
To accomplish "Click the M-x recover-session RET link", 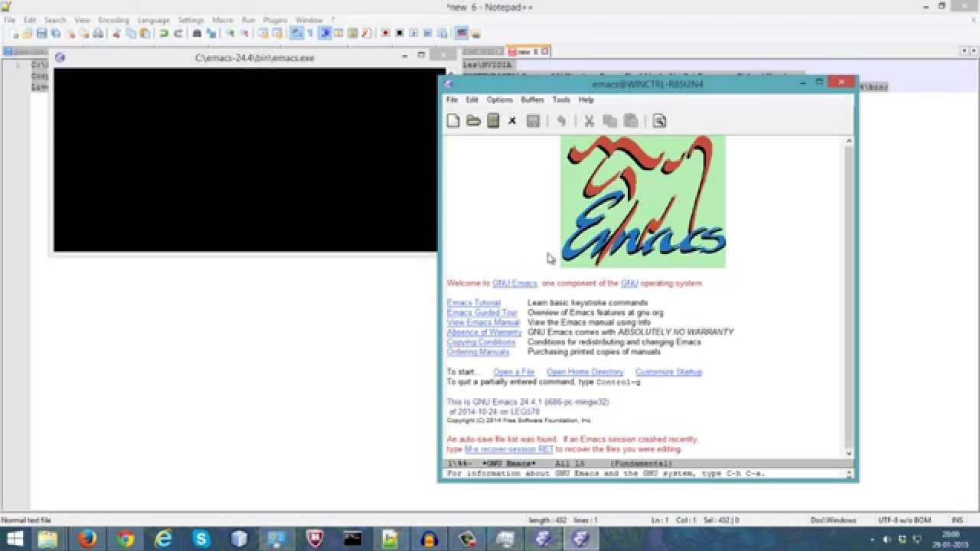I will pyautogui.click(x=508, y=449).
